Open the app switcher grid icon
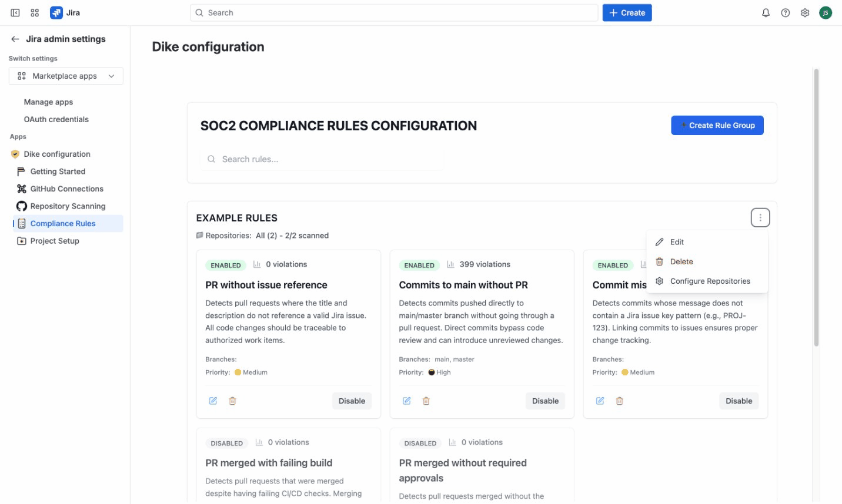This screenshot has height=504, width=842. point(35,13)
